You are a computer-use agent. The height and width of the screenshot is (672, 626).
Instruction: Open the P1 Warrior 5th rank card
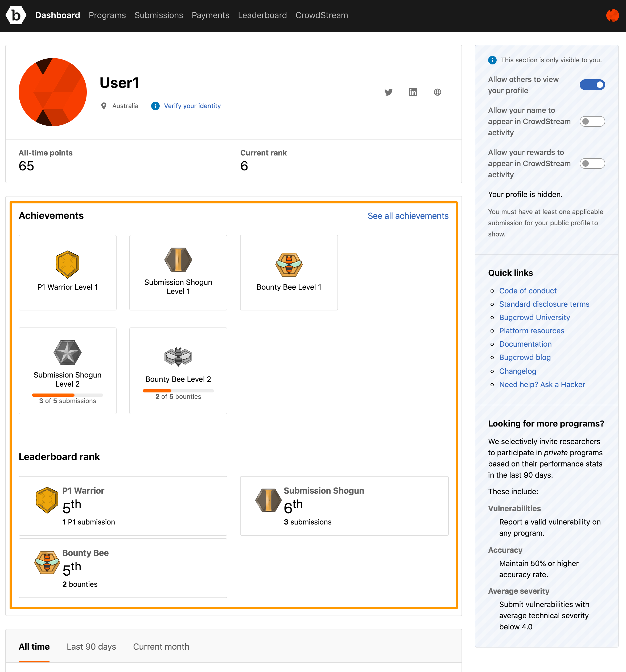click(x=123, y=506)
